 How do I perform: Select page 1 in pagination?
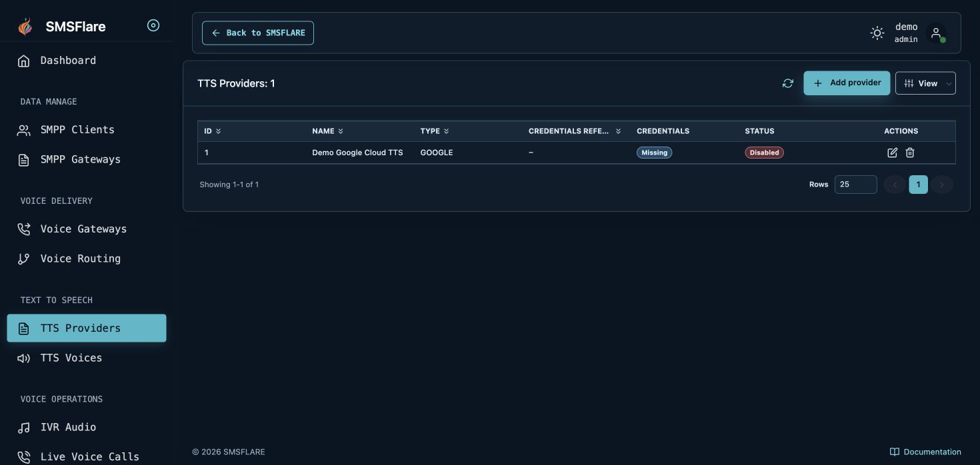pos(918,185)
